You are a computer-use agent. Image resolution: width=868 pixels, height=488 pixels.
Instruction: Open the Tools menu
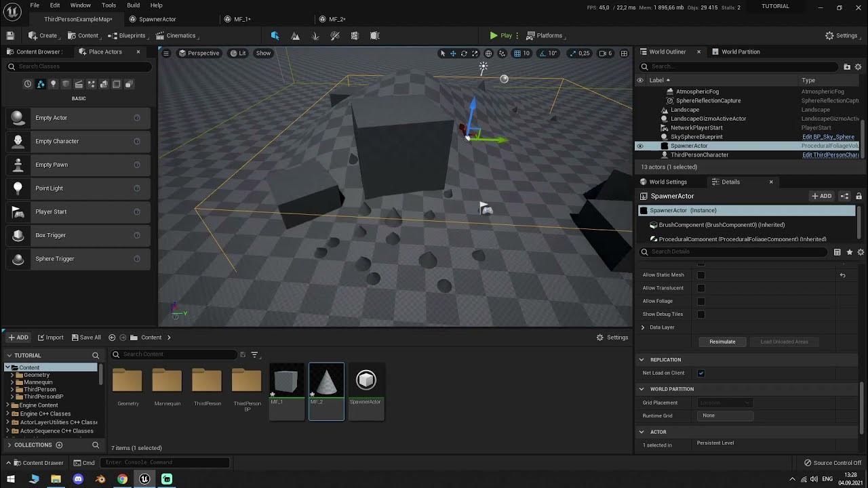[x=108, y=5]
